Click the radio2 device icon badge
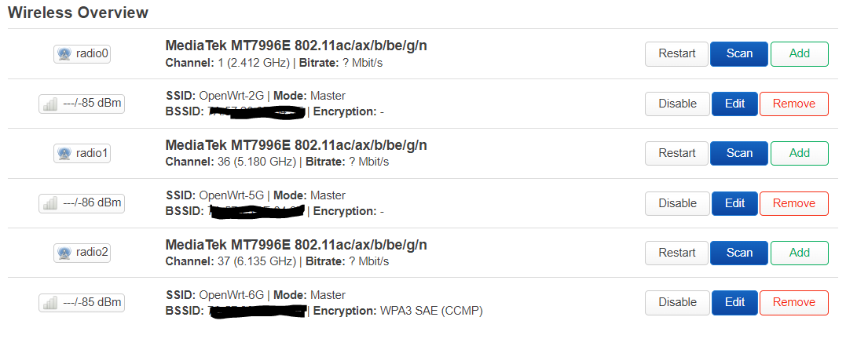This screenshot has height=339, width=868. pos(82,253)
